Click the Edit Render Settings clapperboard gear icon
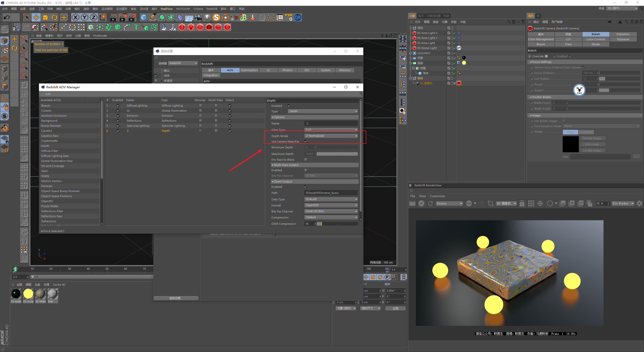 click(132, 18)
